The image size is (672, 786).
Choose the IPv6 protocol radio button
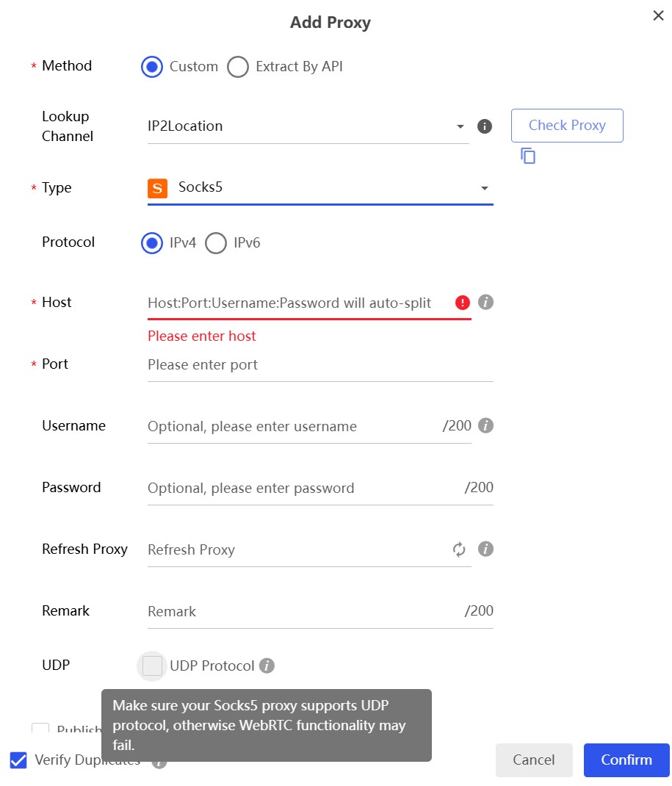coord(216,243)
